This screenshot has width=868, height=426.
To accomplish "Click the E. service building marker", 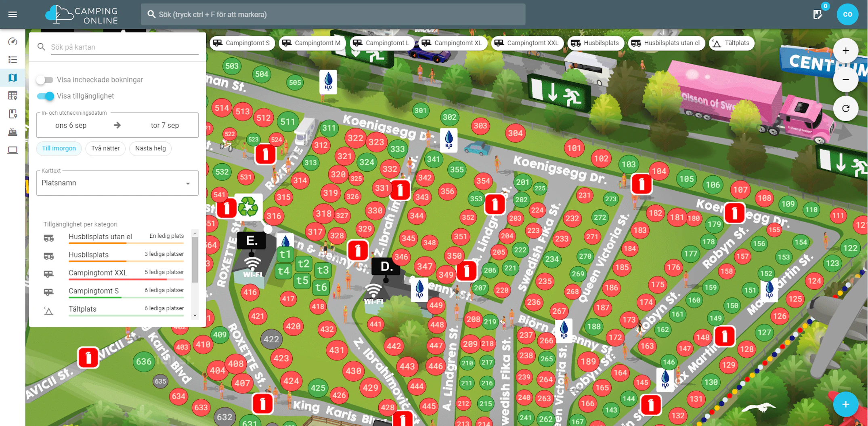I will coord(252,241).
